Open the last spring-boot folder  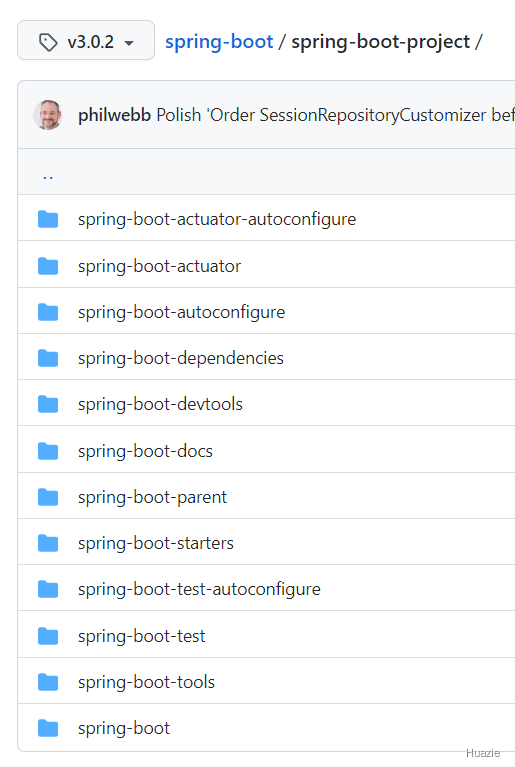(124, 728)
